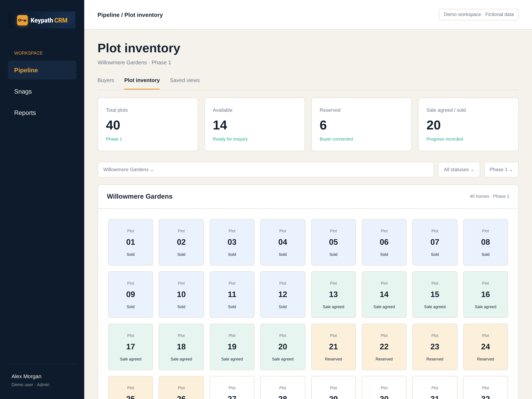Open Plot 17 Sale agreed tile
The width and height of the screenshot is (532, 399).
tap(131, 347)
